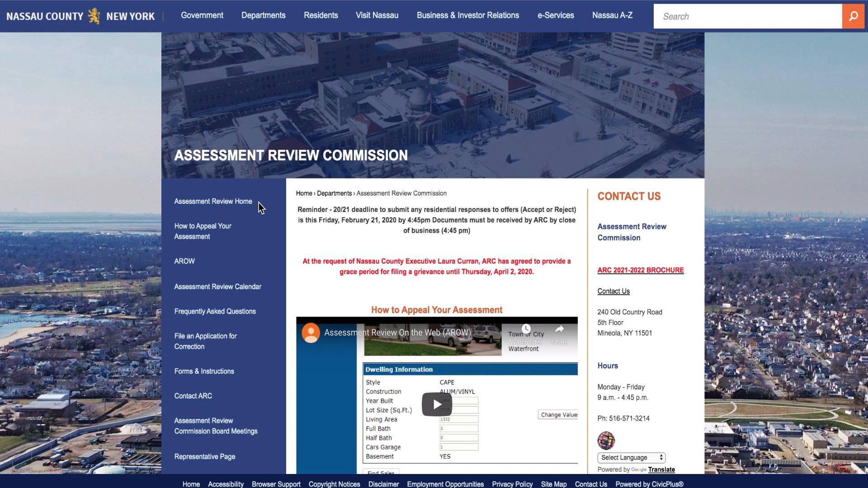Click the YouTube channel avatar icon
The width and height of the screenshot is (868, 488).
[x=311, y=333]
